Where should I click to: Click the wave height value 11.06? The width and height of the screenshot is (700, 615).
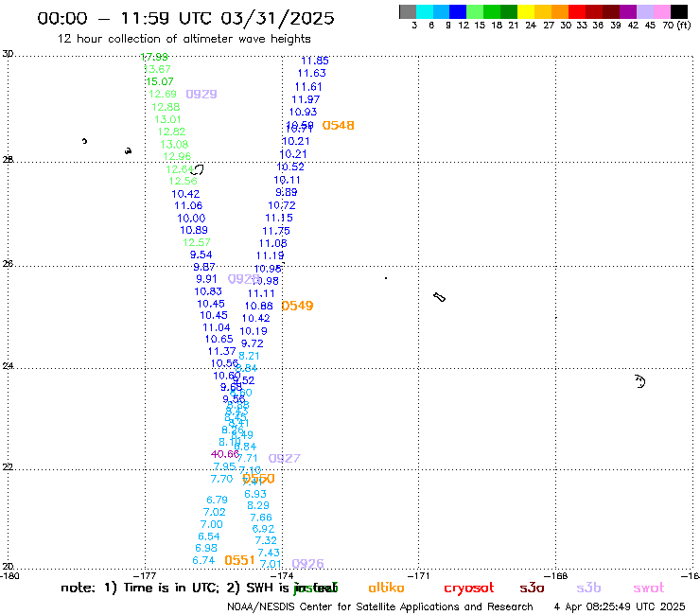tap(188, 206)
